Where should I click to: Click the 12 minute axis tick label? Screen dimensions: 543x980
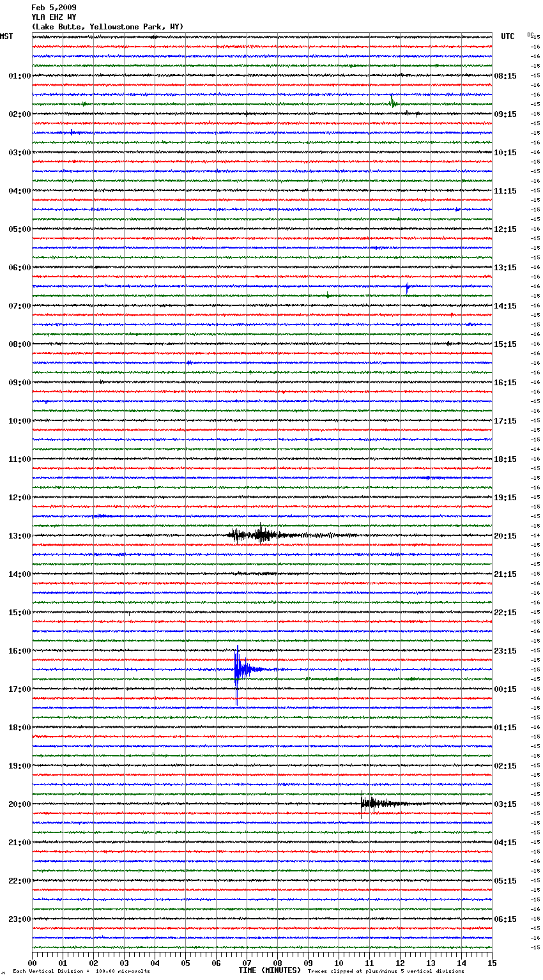pos(400,963)
